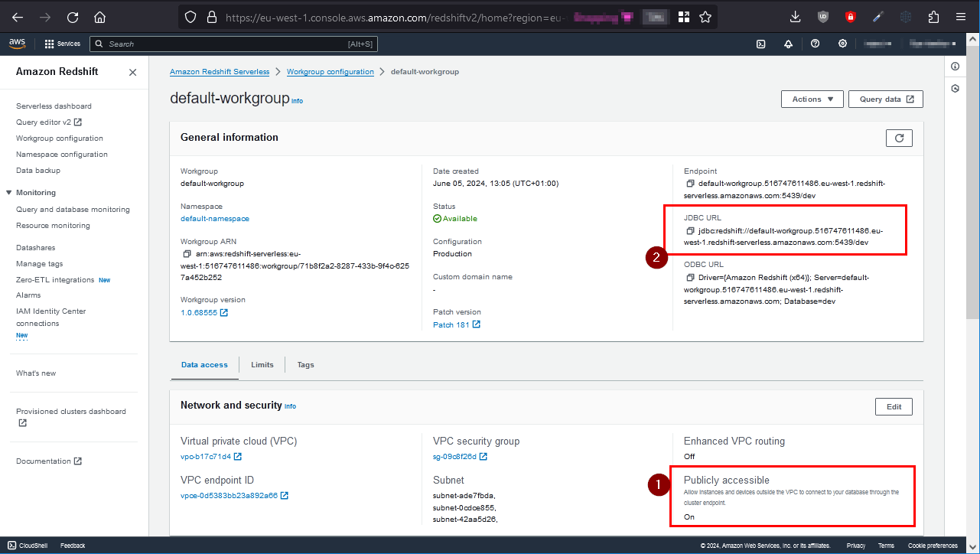Switch to the Tags tab
The height and width of the screenshot is (554, 980).
(x=306, y=365)
